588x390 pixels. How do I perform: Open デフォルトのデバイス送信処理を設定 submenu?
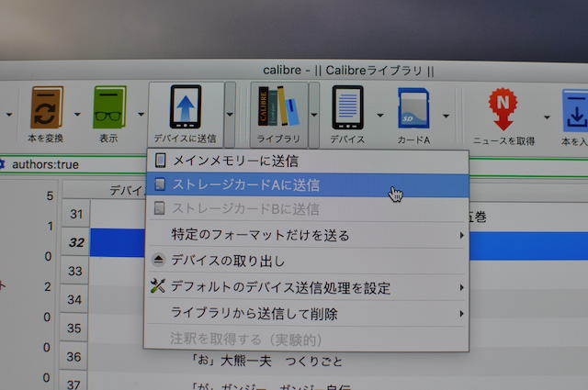306,287
